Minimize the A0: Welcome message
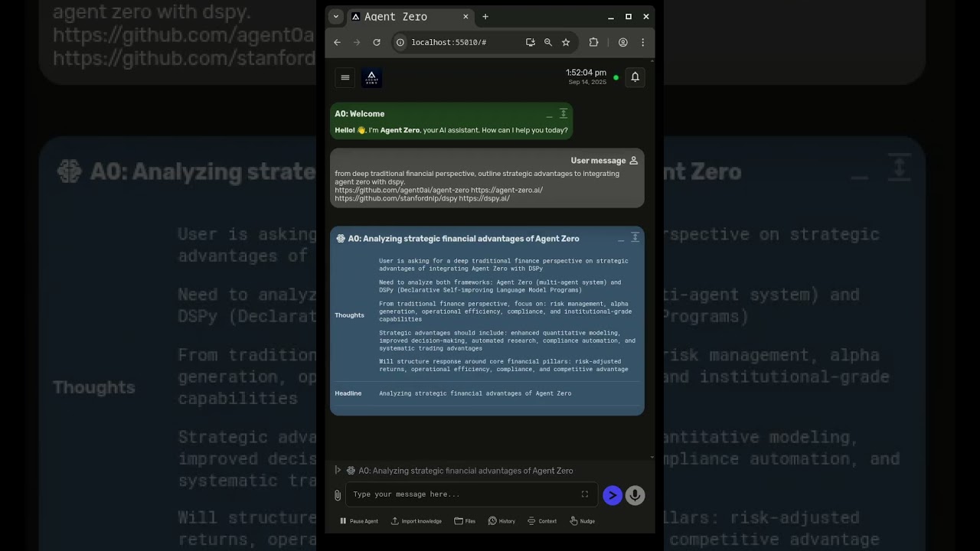980x551 pixels. [549, 114]
